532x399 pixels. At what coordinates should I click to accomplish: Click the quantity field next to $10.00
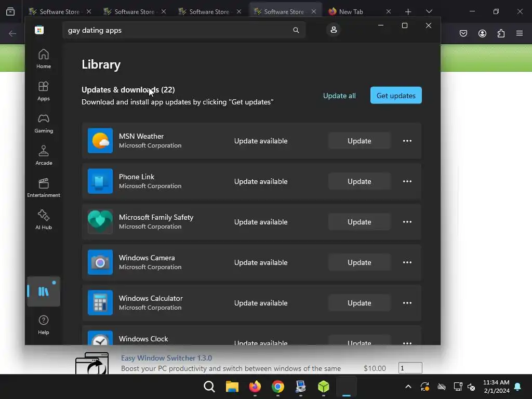point(410,368)
